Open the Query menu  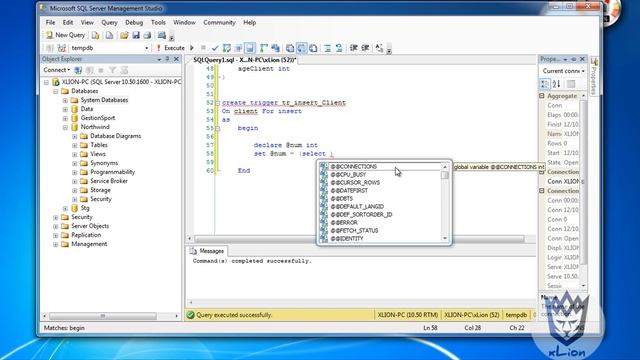tap(109, 22)
